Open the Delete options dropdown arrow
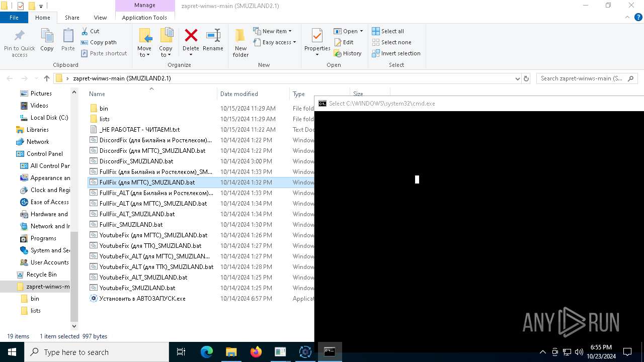Image resolution: width=644 pixels, height=362 pixels. (191, 55)
